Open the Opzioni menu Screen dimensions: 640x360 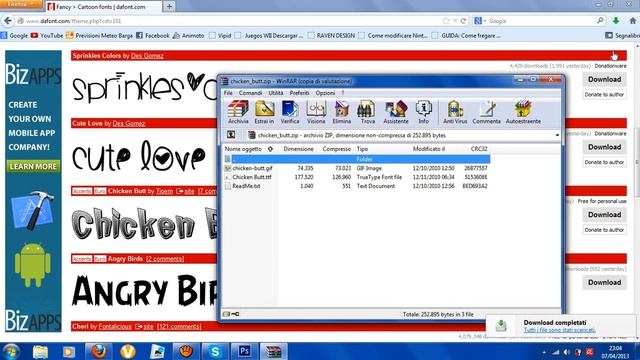[x=325, y=93]
